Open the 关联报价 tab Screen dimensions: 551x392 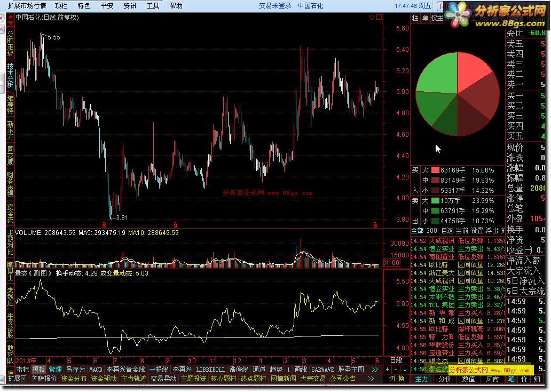(44, 379)
